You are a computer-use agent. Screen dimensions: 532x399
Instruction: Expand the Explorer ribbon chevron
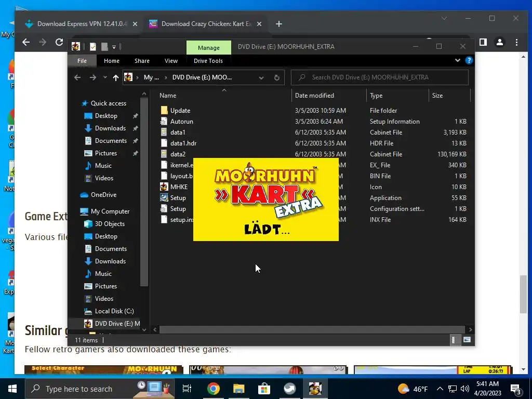point(457,60)
